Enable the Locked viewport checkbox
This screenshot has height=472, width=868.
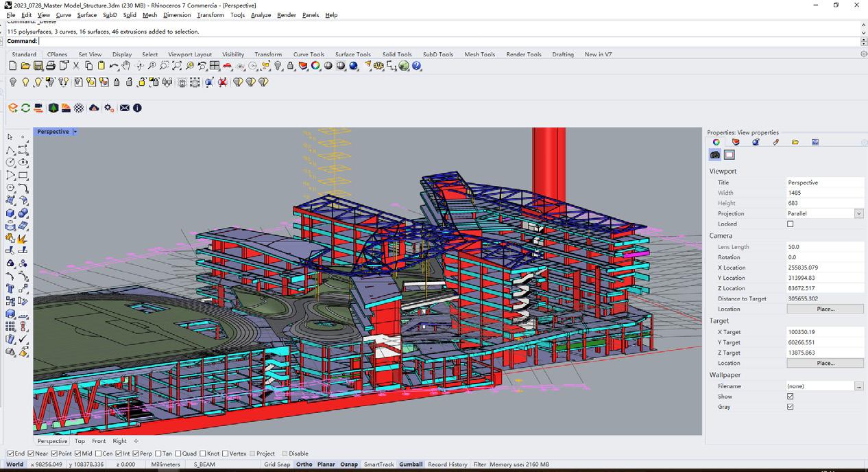coord(791,224)
